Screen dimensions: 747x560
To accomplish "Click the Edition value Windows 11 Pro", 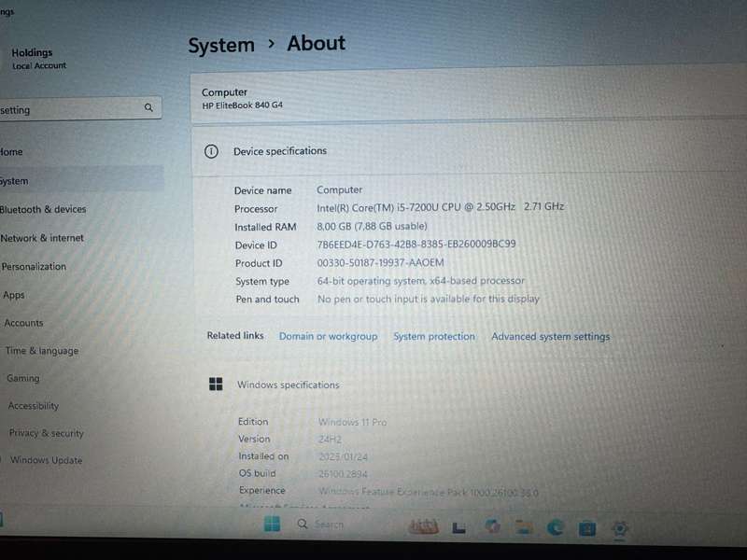I will coord(353,422).
